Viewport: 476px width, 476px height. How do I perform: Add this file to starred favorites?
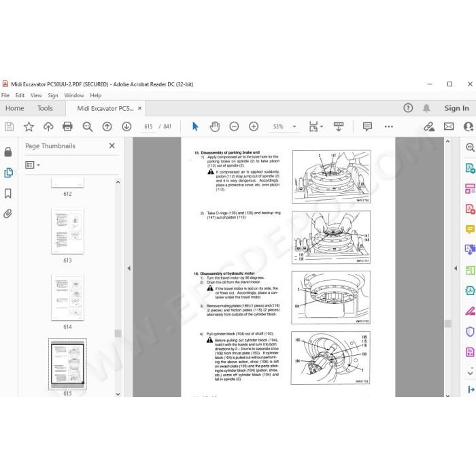coord(29,126)
